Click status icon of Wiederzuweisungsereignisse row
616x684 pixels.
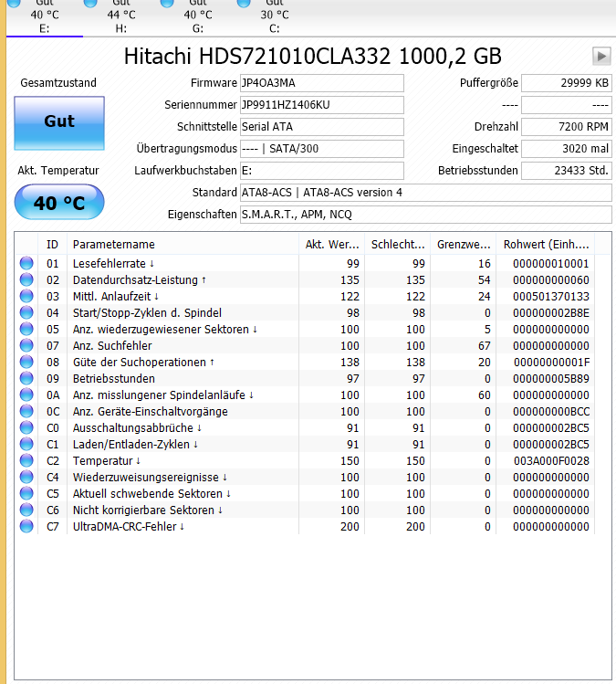pos(26,477)
